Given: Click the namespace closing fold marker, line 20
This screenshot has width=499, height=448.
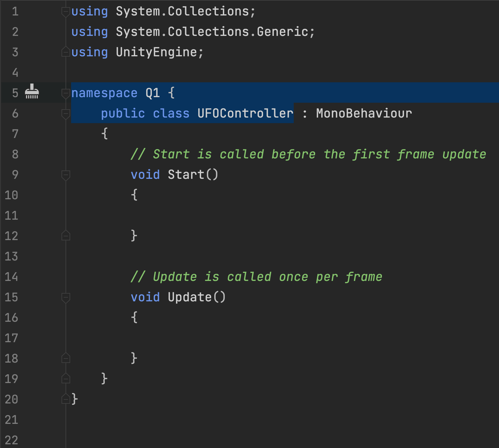Looking at the screenshot, I should pyautogui.click(x=66, y=399).
